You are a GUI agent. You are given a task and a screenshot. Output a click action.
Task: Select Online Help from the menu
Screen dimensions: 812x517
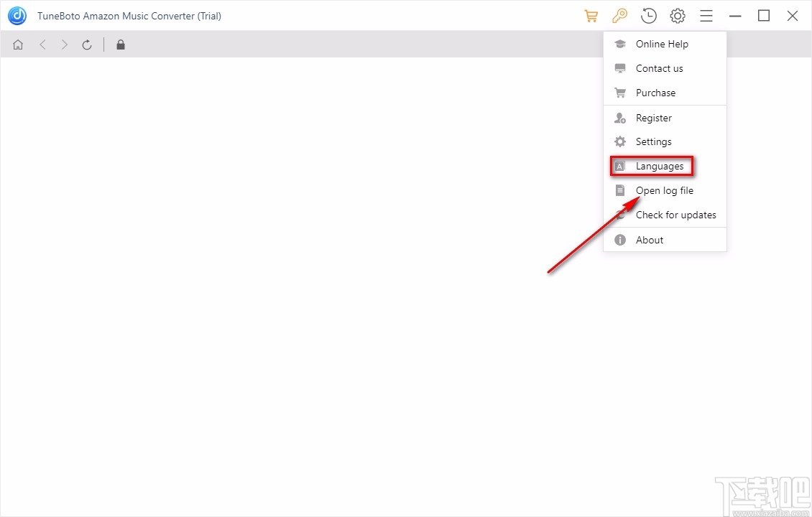click(665, 44)
